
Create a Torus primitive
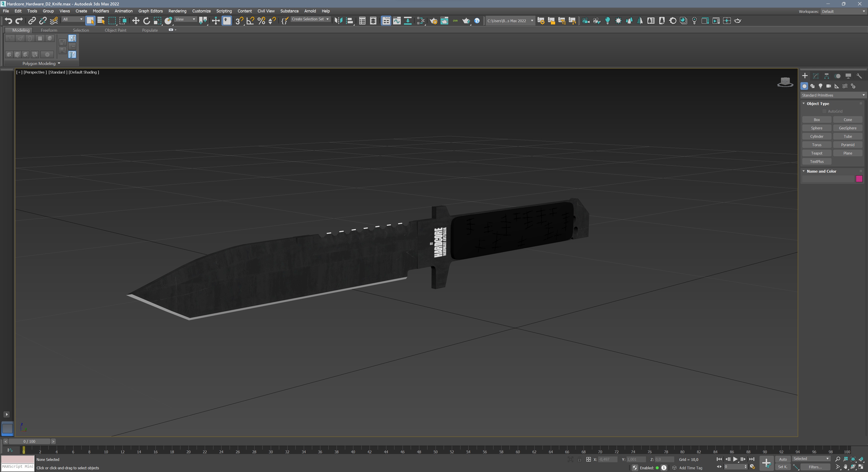click(816, 145)
